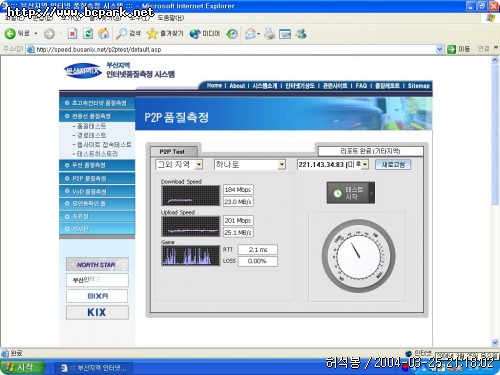Open the address bar URL dropdown

440,49
